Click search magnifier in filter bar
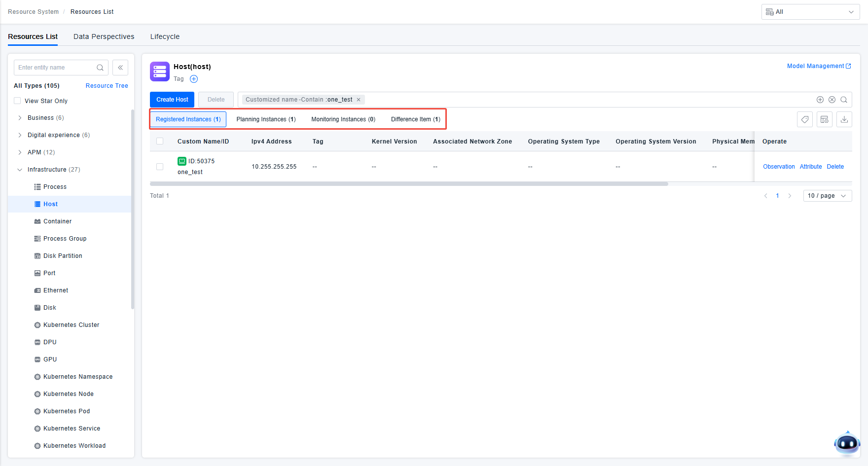Screen dimensions: 868x466 (x=844, y=100)
